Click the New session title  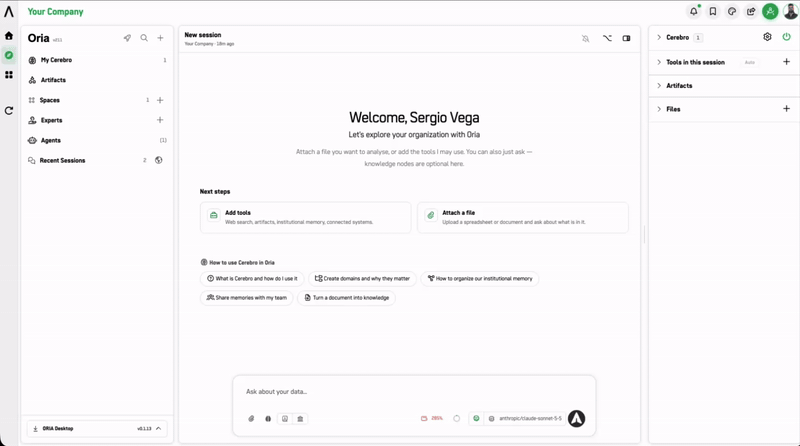[x=203, y=35]
